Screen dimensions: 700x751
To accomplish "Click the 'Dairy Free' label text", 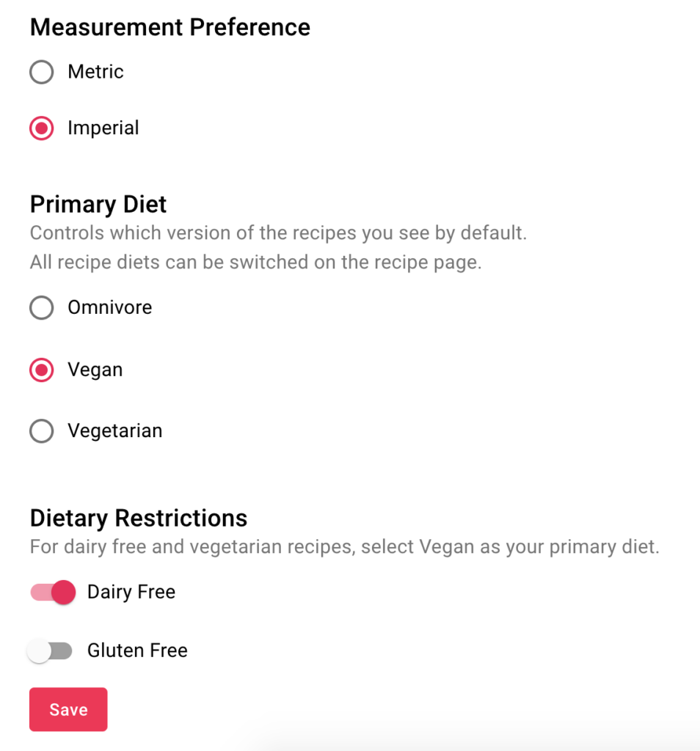I will (x=131, y=593).
